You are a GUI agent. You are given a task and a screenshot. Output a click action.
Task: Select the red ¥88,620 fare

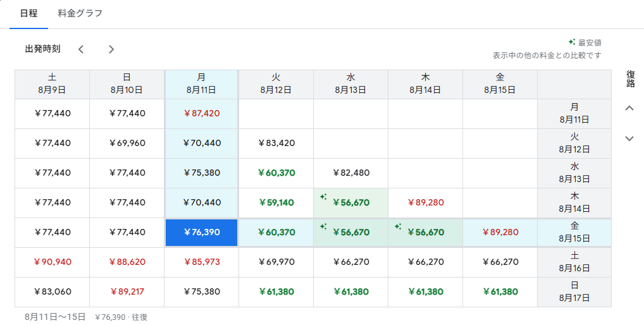pyautogui.click(x=127, y=262)
